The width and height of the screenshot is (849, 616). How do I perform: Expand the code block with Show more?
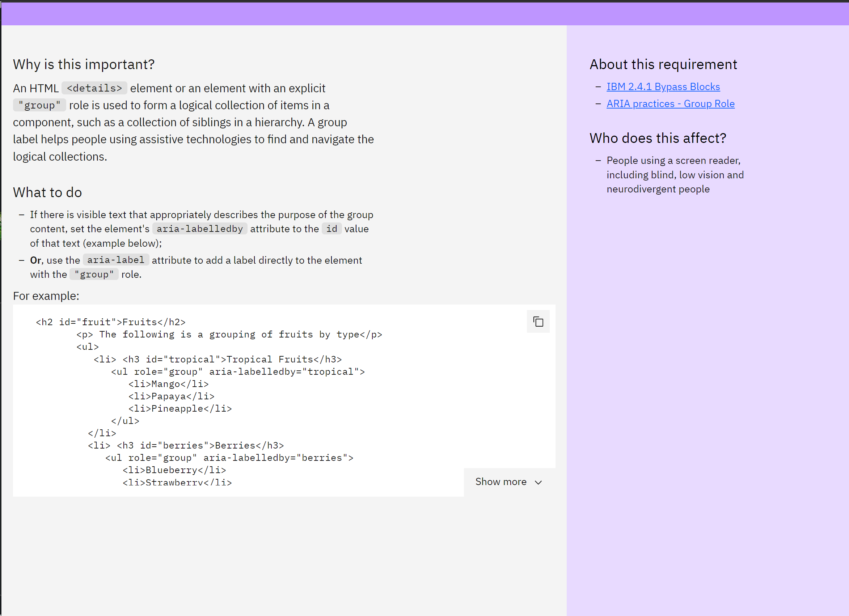[x=502, y=482]
